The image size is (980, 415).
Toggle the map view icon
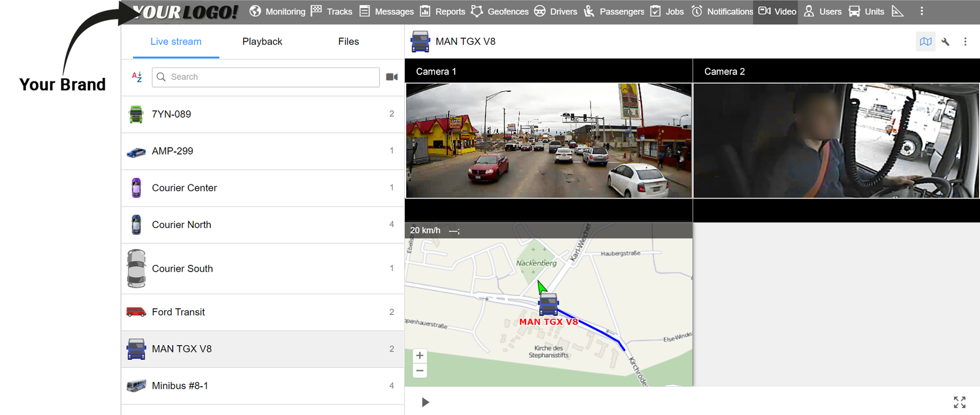pyautogui.click(x=925, y=42)
